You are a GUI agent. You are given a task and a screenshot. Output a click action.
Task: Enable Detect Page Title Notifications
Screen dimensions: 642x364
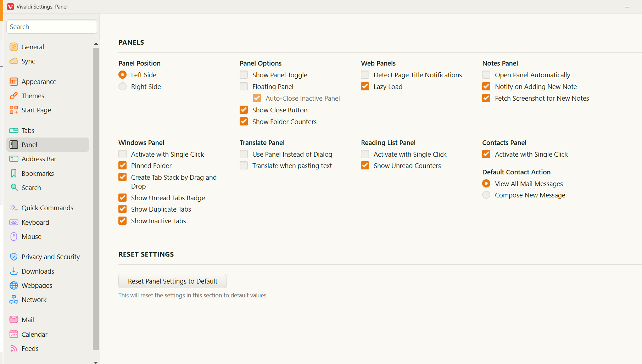[365, 75]
